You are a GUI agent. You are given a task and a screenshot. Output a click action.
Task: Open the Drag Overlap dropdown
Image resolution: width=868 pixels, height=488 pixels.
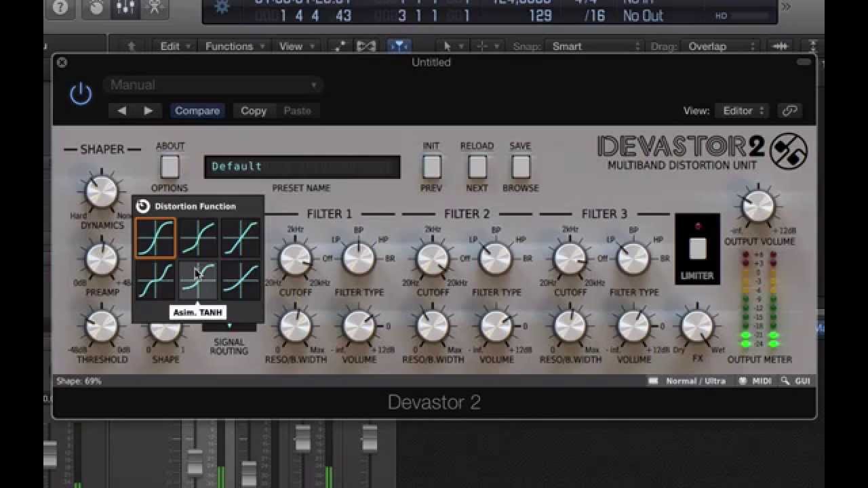721,46
